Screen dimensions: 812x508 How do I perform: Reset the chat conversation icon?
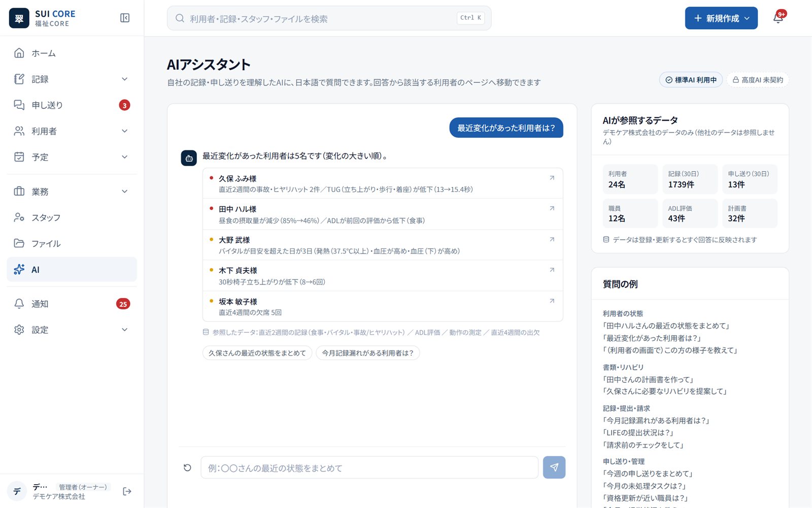(x=187, y=467)
